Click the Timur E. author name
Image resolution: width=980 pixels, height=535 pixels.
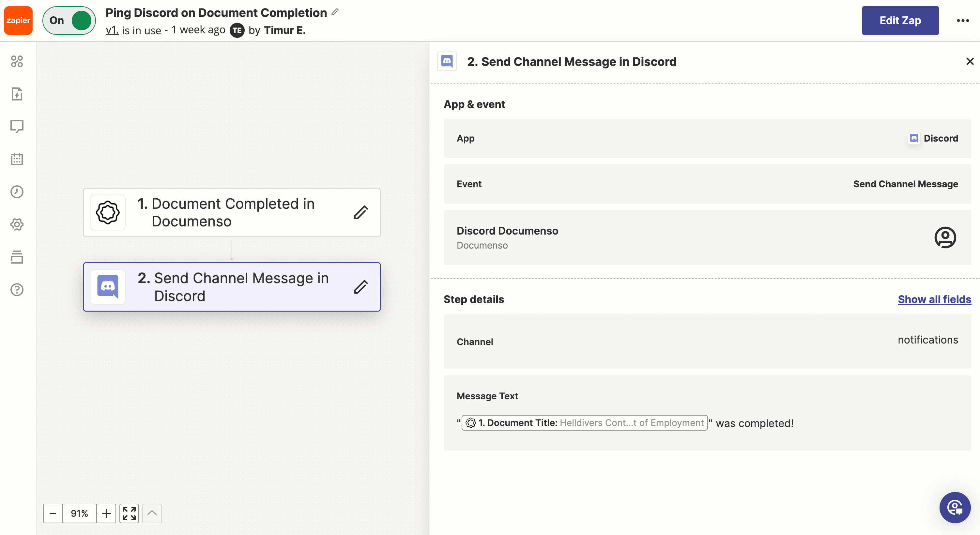(284, 30)
